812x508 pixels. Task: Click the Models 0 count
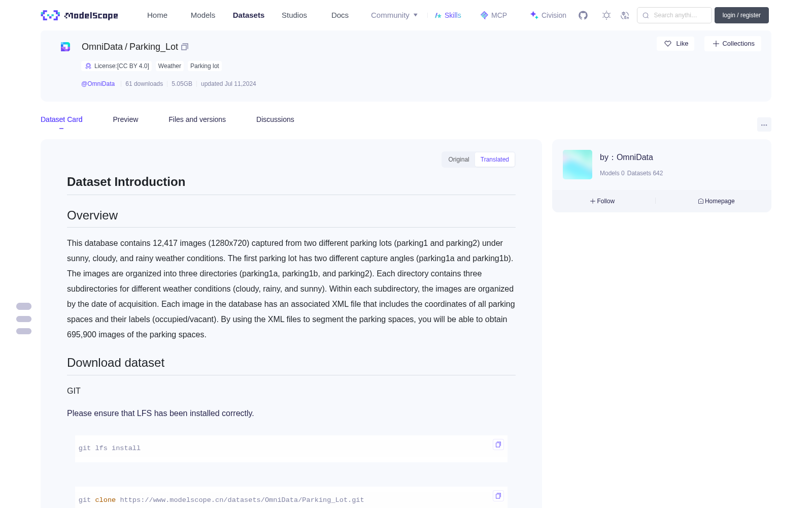(x=612, y=173)
